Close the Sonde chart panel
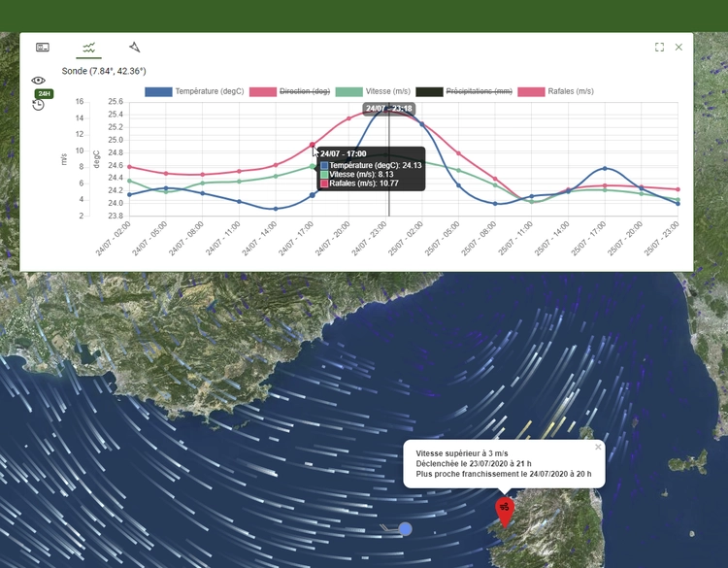 tap(678, 47)
